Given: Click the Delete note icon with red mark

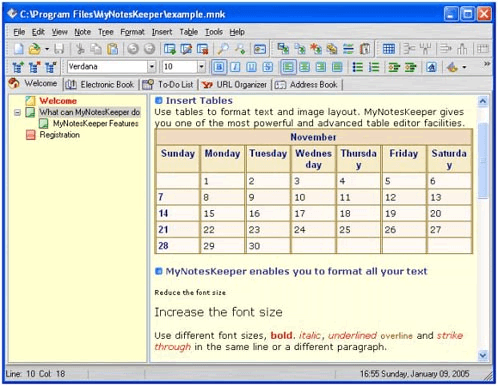Looking at the screenshot, I should point(203,49).
